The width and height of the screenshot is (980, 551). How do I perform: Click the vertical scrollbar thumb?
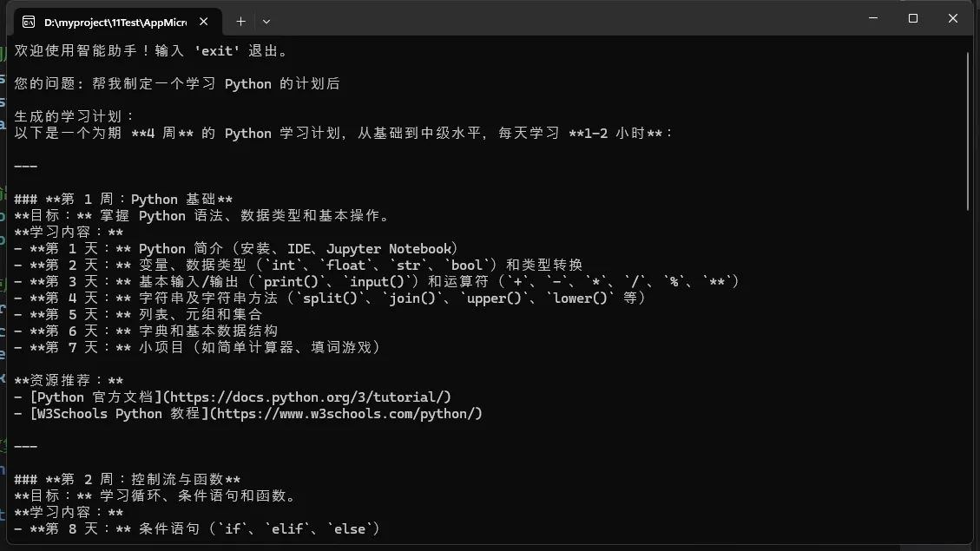point(969,130)
